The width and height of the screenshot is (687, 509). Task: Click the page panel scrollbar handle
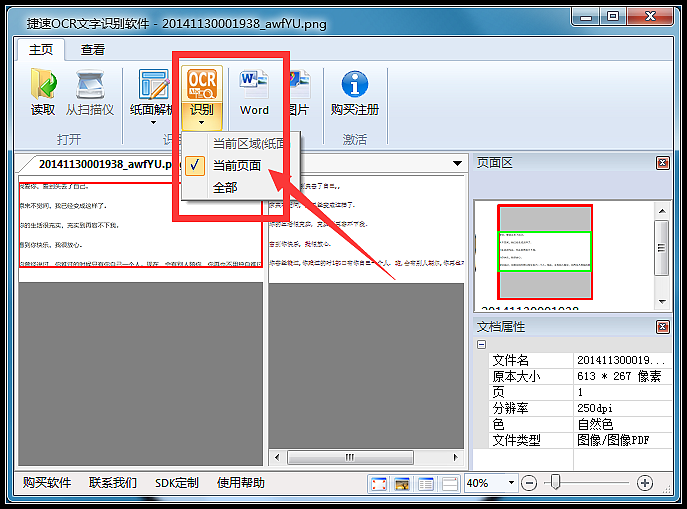pyautogui.click(x=662, y=248)
